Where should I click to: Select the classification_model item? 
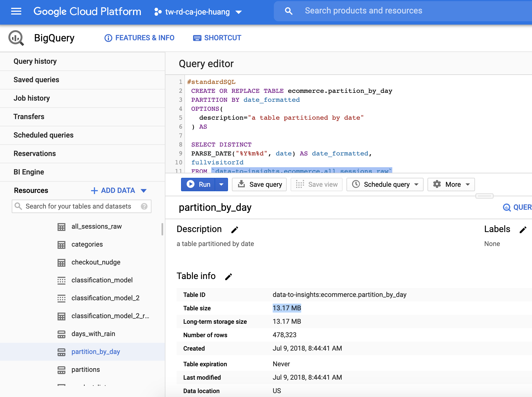102,280
